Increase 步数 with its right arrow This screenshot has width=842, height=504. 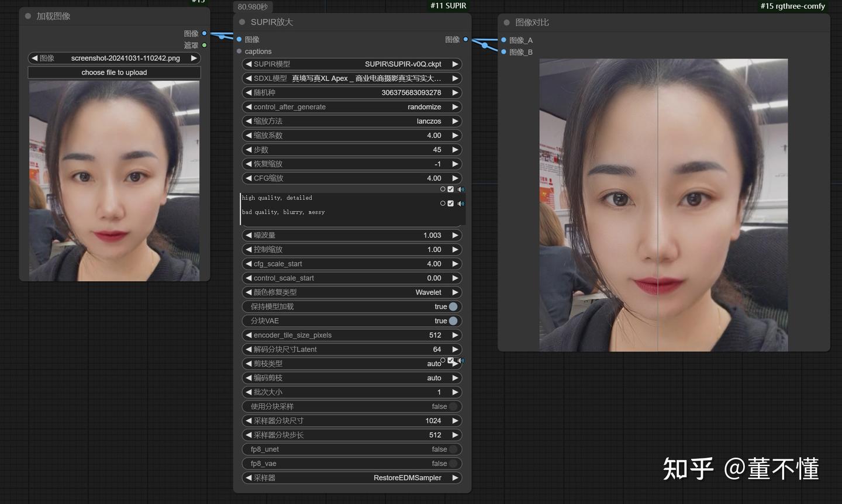pos(455,149)
